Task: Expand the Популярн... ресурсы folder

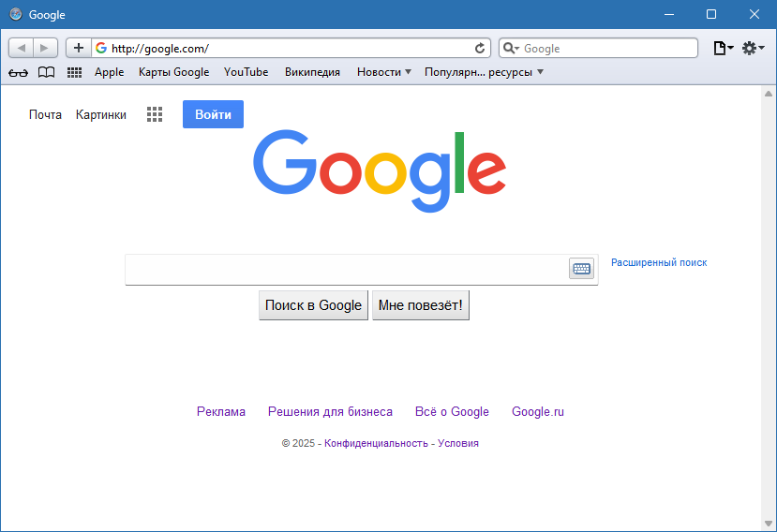Action: click(x=484, y=72)
